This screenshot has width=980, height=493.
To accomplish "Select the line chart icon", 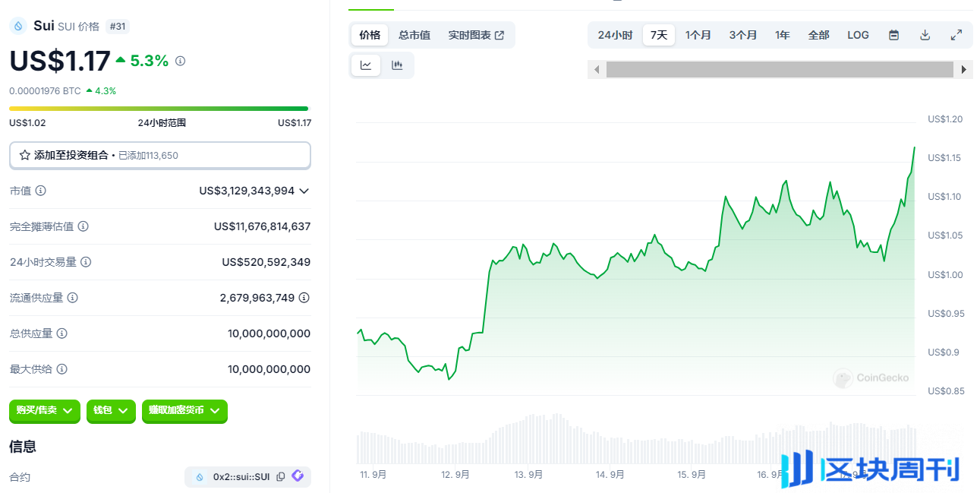I will (x=365, y=65).
